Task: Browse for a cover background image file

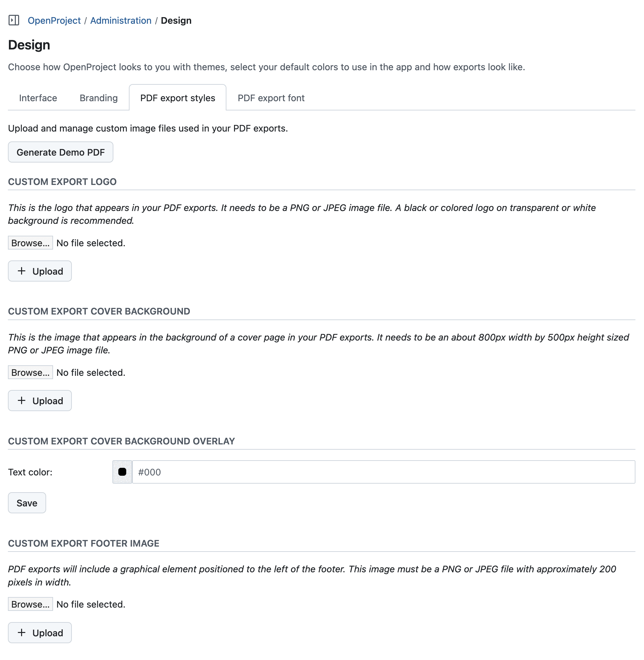Action: coord(30,372)
